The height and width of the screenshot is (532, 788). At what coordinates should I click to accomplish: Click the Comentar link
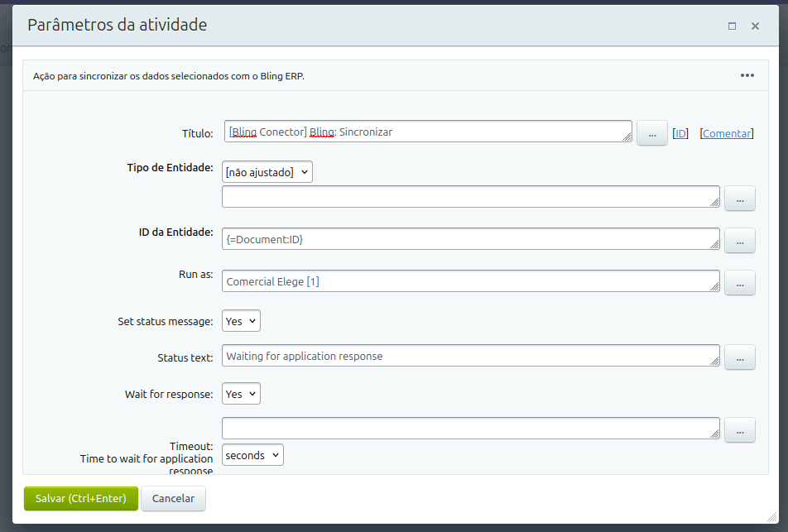[727, 133]
